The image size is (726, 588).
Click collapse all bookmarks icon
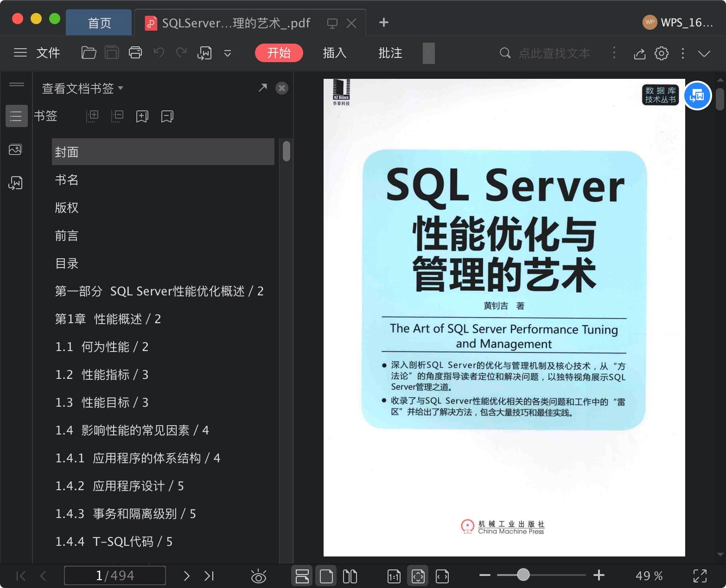point(117,116)
